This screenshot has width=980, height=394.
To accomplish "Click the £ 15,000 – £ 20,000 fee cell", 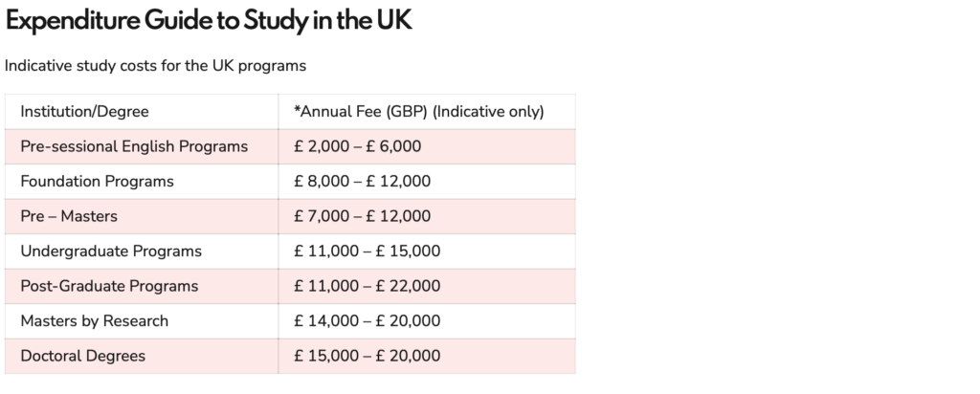I will 367,356.
